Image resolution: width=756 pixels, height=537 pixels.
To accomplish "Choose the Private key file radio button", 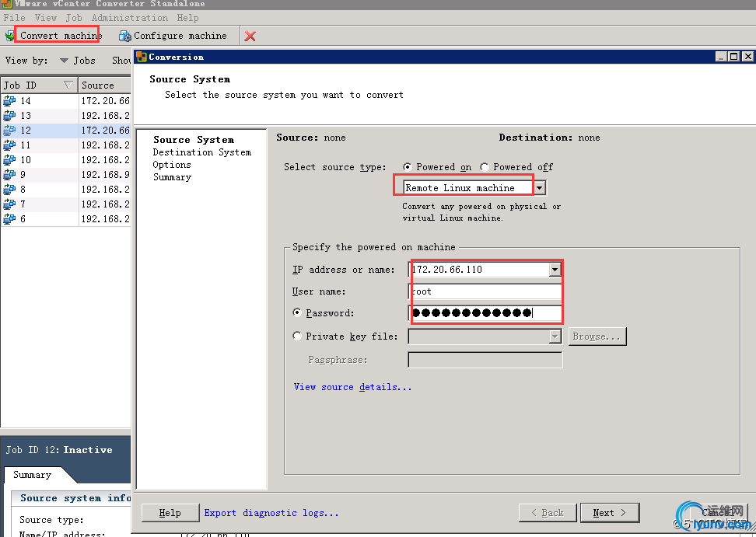I will [297, 336].
